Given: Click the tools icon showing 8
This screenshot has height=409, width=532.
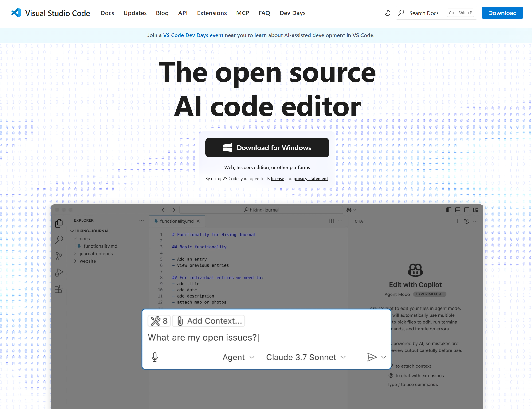Looking at the screenshot, I should 159,321.
